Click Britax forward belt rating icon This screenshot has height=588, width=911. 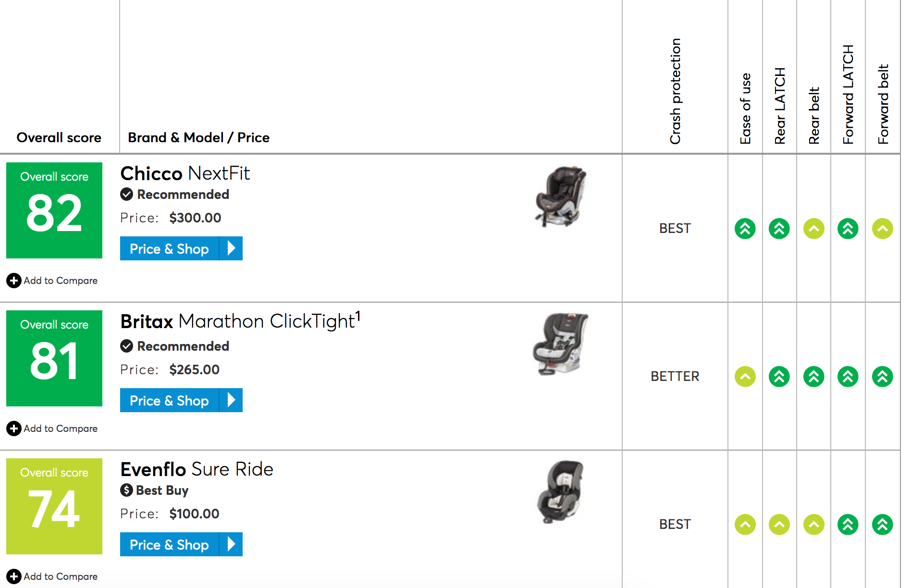pyautogui.click(x=882, y=377)
